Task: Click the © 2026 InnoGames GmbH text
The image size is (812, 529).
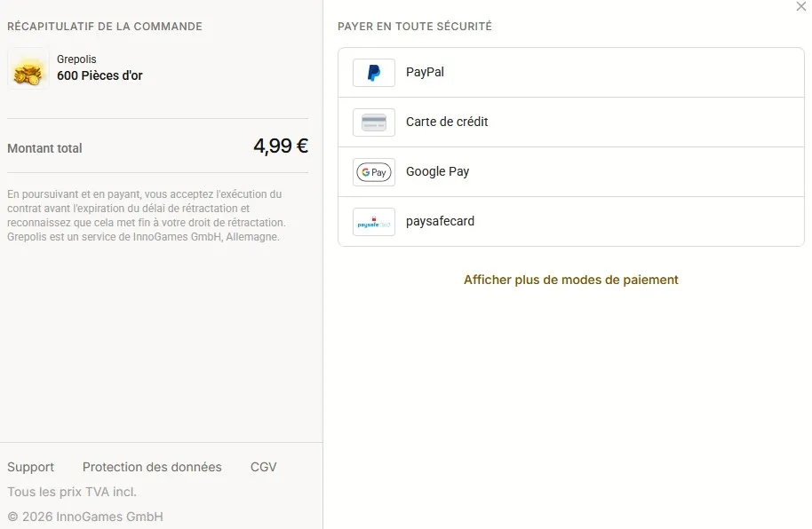Action: point(85,517)
